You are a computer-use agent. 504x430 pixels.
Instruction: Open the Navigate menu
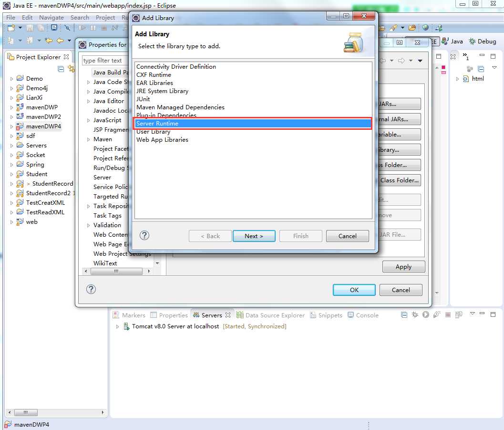(51, 17)
